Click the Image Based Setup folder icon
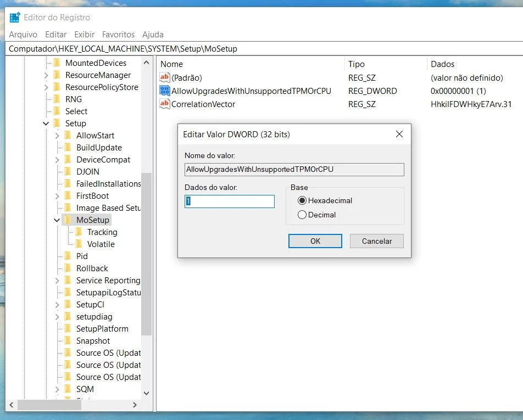The height and width of the screenshot is (420, 523). (68, 208)
